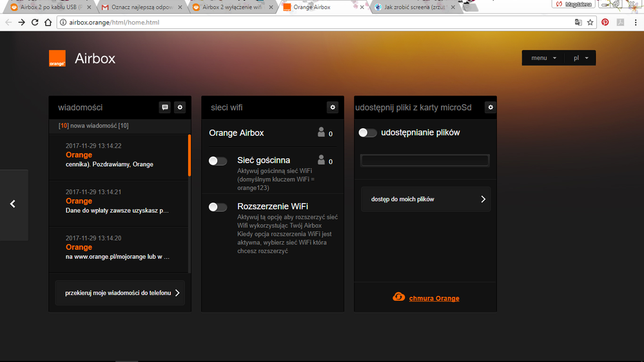The width and height of the screenshot is (644, 362).
Task: Expand the left side panel arrow
Action: click(13, 204)
